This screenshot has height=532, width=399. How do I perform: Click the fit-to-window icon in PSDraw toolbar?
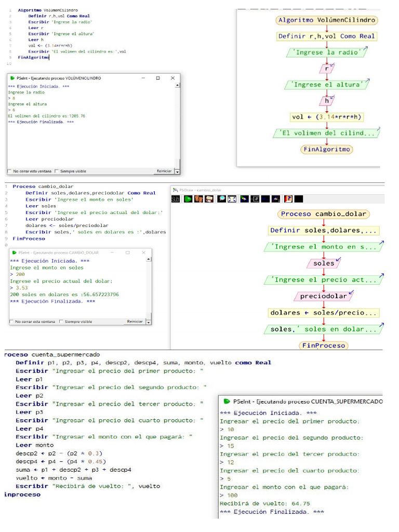coord(232,199)
